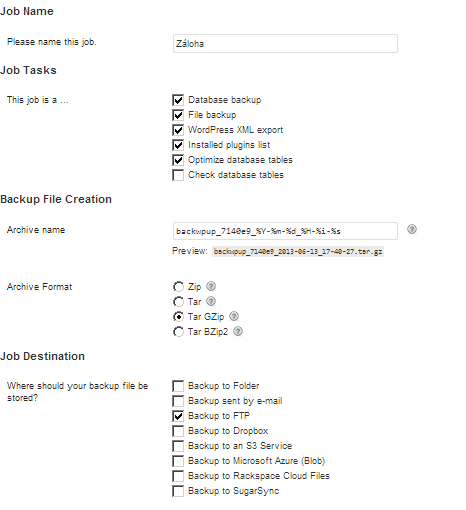This screenshot has height=510, width=466.
Task: Click help icon beside Tar format
Action: pyautogui.click(x=211, y=301)
